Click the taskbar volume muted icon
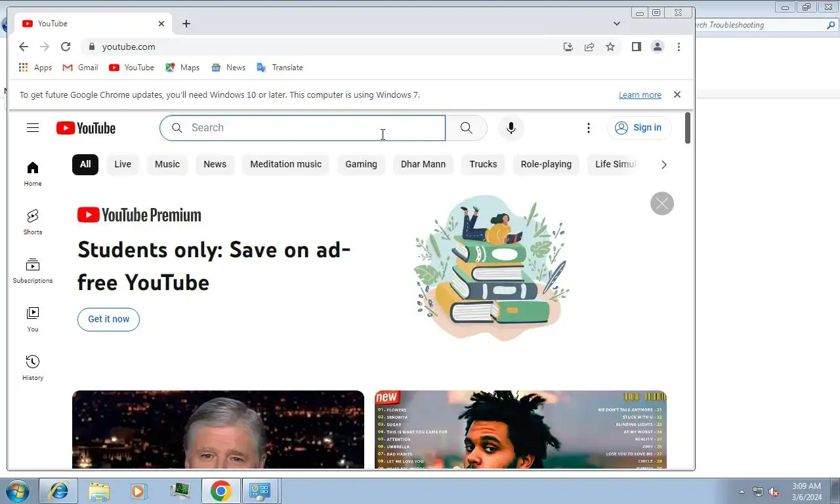Screen dimensions: 840x504 [x=774, y=492]
